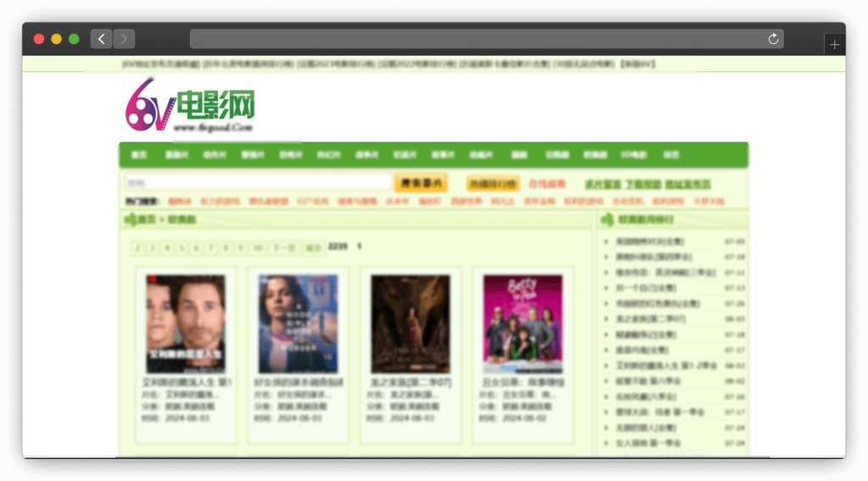Image resolution: width=868 pixels, height=481 pixels.
Task: Go to page 6 in pagination
Action: coord(196,248)
